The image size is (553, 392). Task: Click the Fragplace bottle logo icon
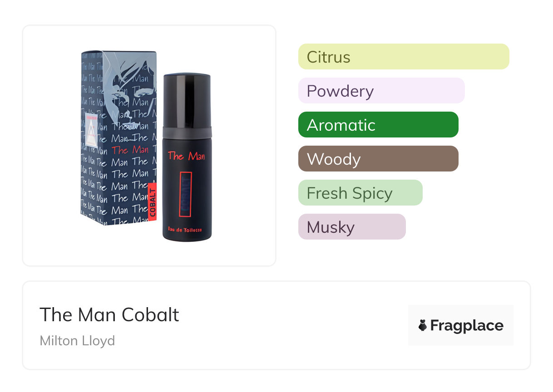tap(423, 325)
